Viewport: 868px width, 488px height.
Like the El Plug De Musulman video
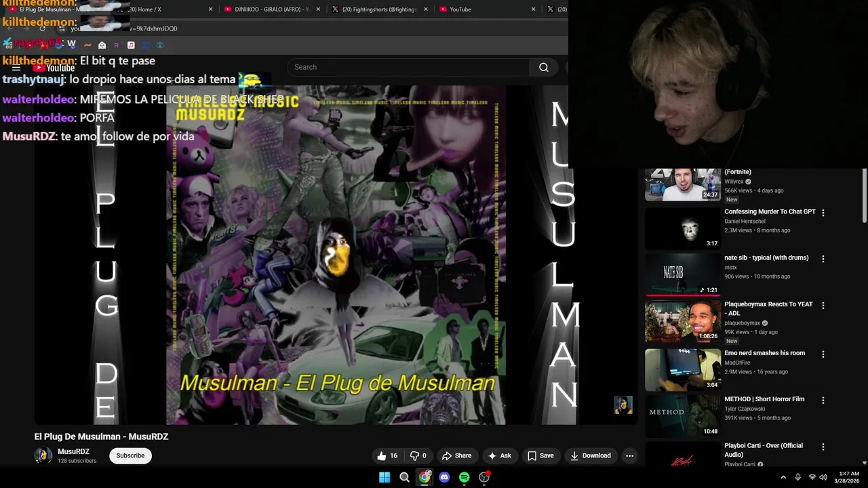[387, 455]
